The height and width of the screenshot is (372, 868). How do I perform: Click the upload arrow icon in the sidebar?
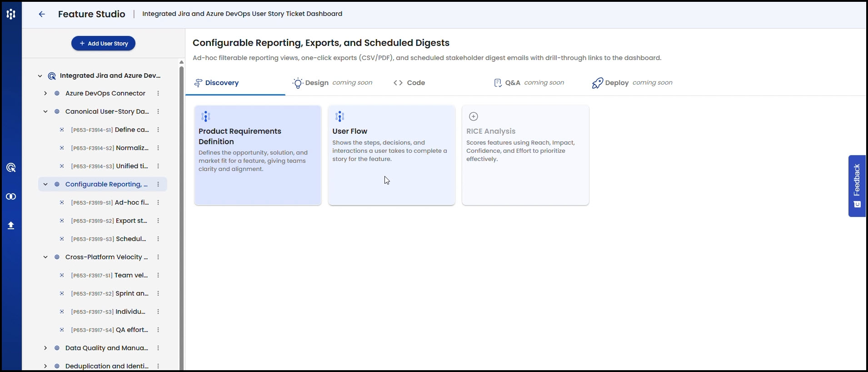11,226
